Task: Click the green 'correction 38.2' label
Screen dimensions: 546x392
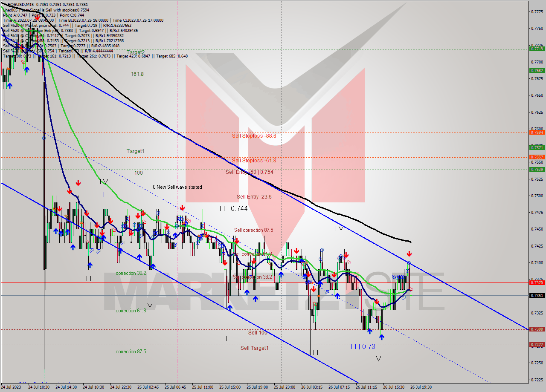Action: coord(131,273)
